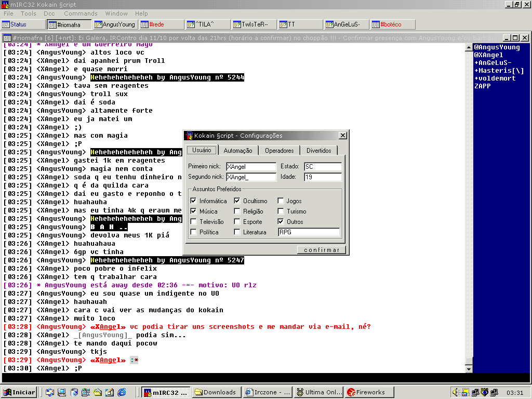The image size is (532, 399).
Task: Uncheck the Outros checkbox
Action: pos(281,222)
